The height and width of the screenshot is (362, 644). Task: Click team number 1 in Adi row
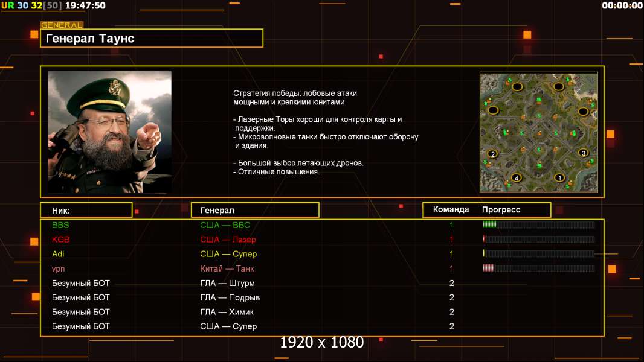[x=451, y=254]
